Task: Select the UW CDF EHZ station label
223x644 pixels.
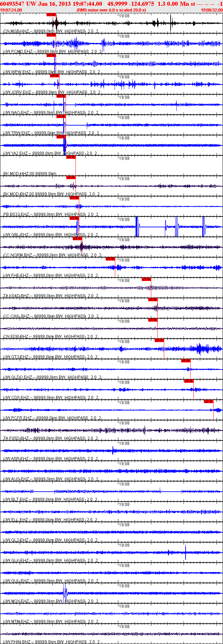Action: [x=51, y=398]
